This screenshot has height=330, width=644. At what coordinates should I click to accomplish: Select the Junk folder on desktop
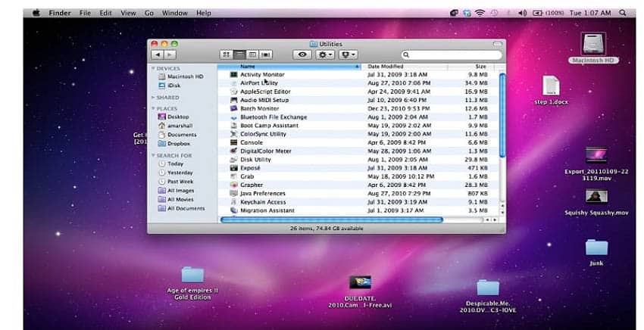(x=596, y=247)
